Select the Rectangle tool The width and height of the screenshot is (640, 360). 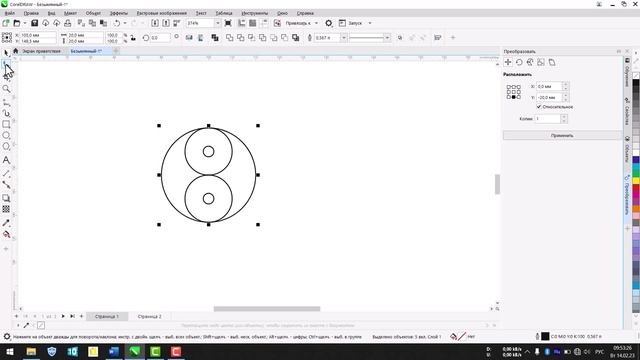point(6,124)
